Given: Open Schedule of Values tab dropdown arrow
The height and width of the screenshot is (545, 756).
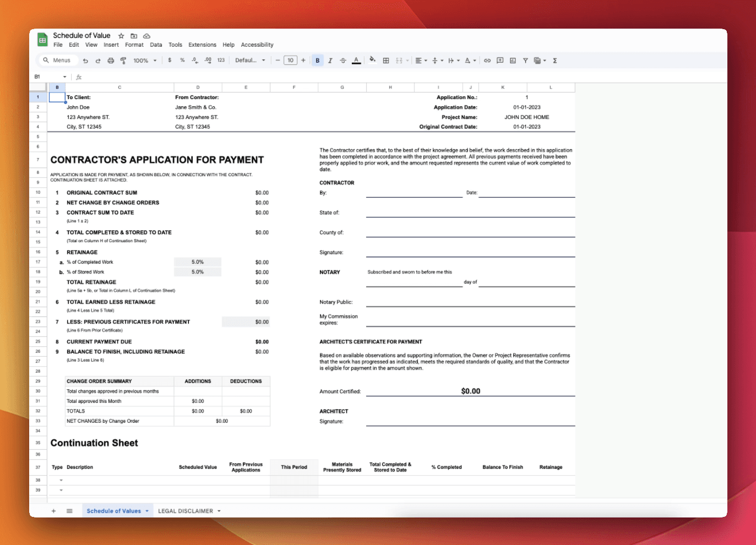Looking at the screenshot, I should click(x=147, y=511).
